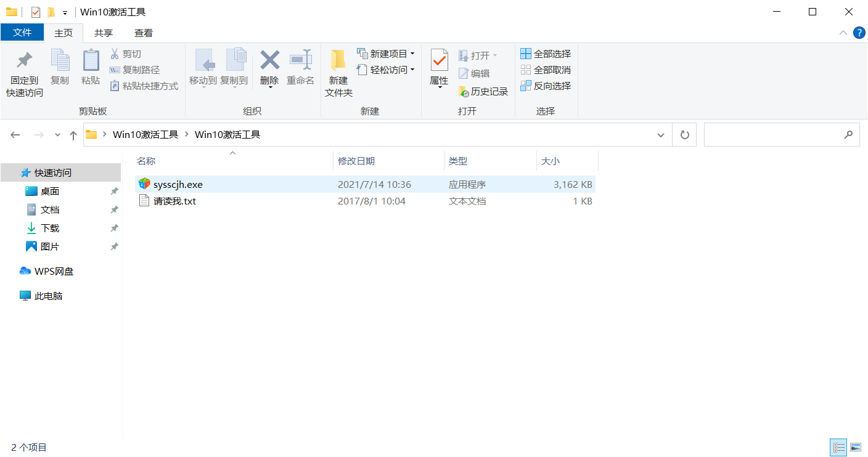Switch to Large icons view in status bar
This screenshot has height=457, width=868.
coord(856,447)
